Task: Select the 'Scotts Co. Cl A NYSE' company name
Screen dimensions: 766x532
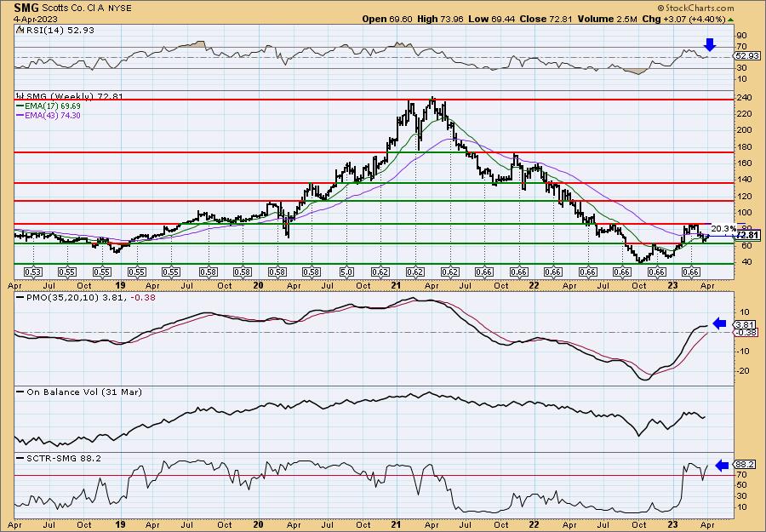Action: (86, 9)
